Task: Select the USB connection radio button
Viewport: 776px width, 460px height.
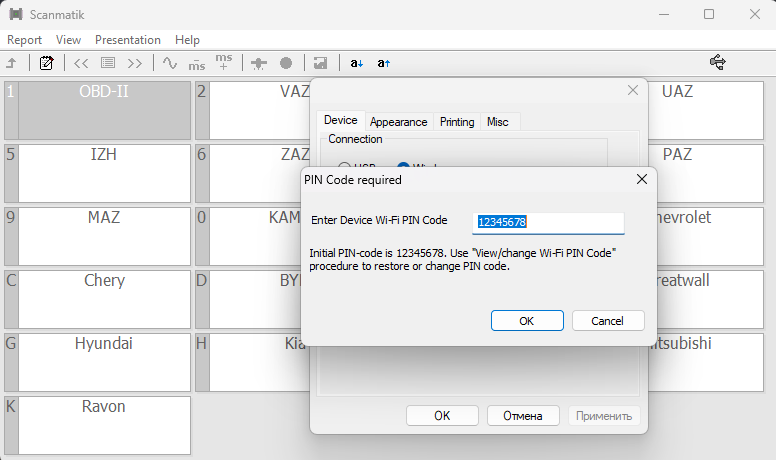Action: point(345,168)
